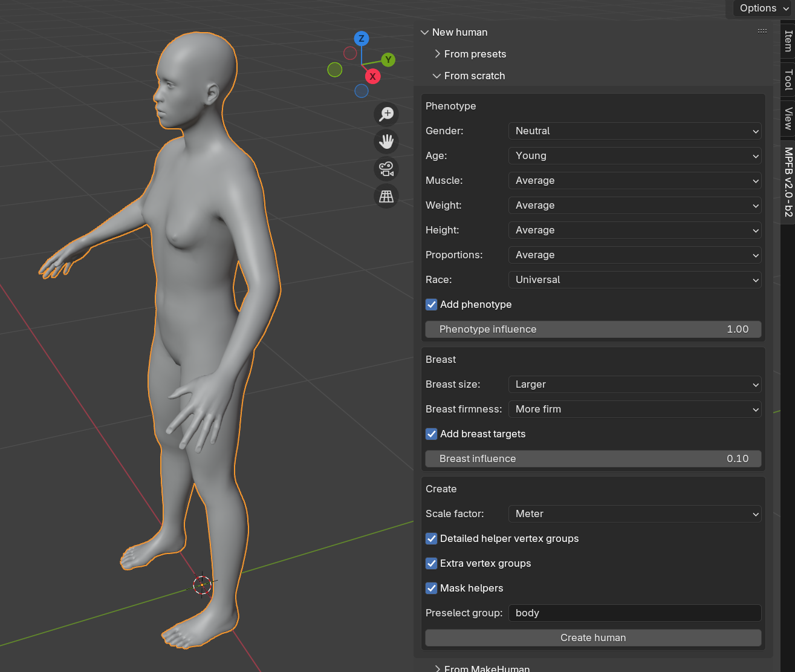The image size is (795, 672).
Task: Open Scale factor dropdown showing Meter
Action: point(635,514)
